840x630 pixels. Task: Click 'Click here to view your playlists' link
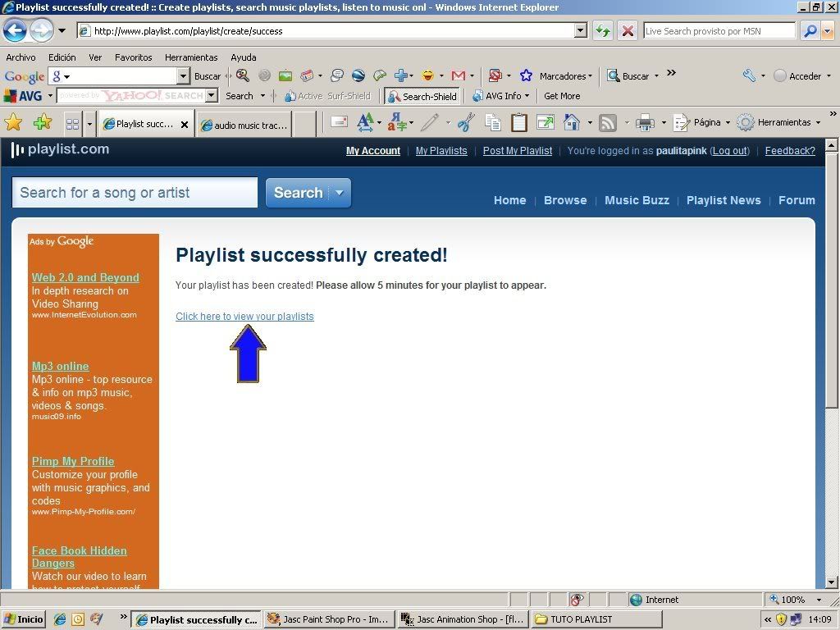tap(244, 317)
